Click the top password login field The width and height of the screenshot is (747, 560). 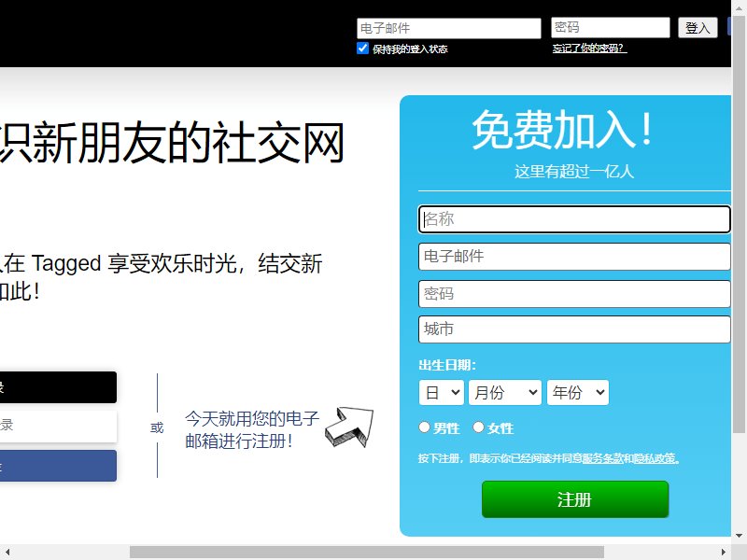tap(611, 27)
